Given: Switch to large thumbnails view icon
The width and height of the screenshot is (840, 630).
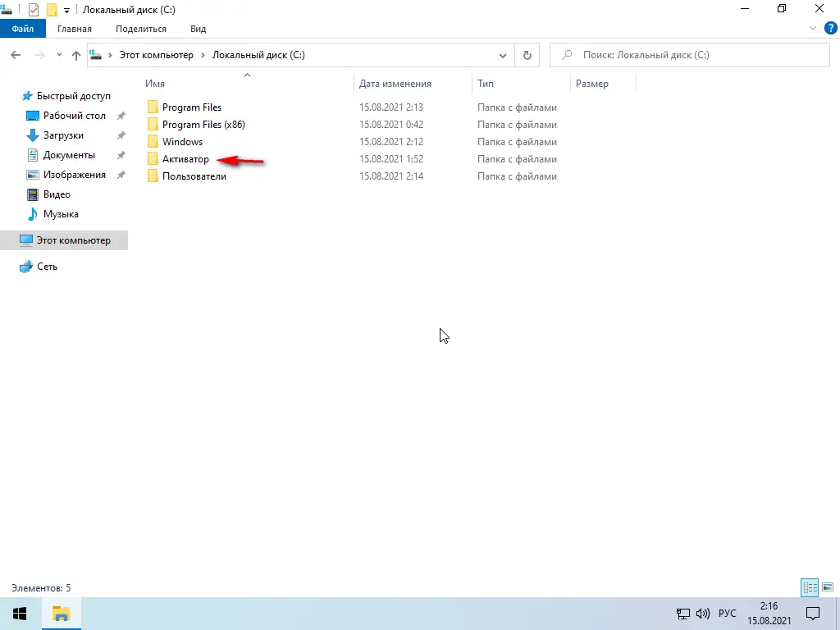Looking at the screenshot, I should click(828, 587).
